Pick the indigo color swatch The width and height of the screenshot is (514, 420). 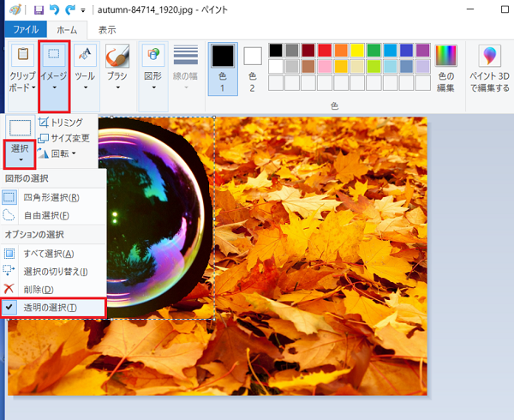click(x=406, y=51)
